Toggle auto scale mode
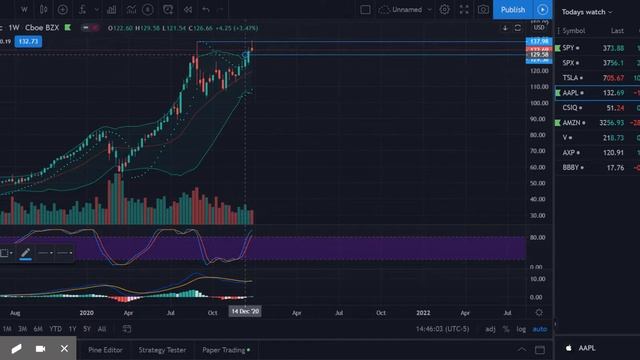Screen dimensions: 640x360 (540, 329)
